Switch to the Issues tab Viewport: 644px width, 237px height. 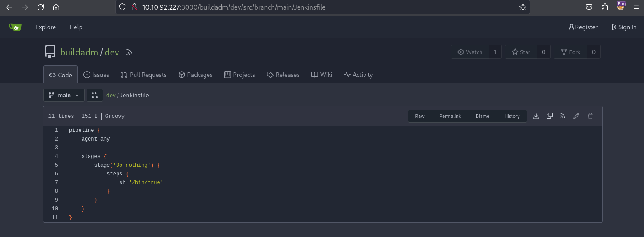pos(96,75)
